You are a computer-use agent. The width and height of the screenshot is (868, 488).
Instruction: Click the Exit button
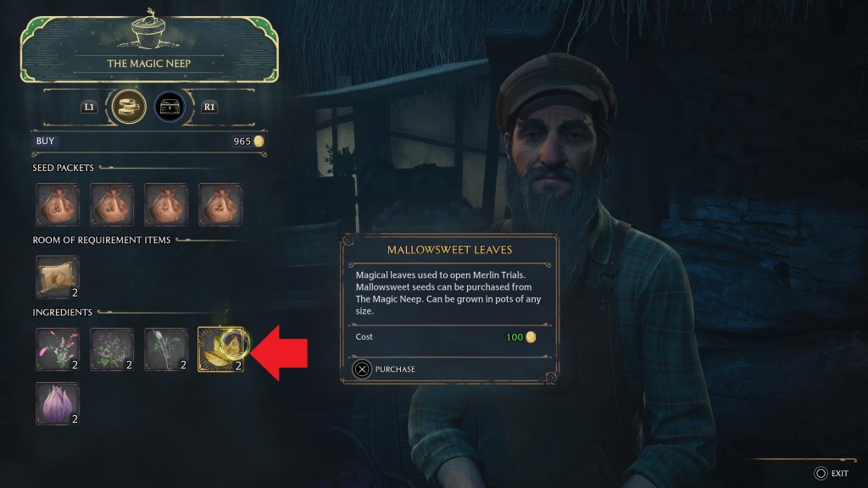pos(832,473)
